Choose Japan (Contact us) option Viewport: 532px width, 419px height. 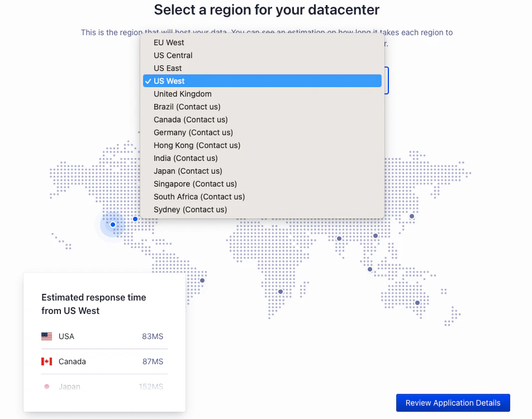pos(262,172)
